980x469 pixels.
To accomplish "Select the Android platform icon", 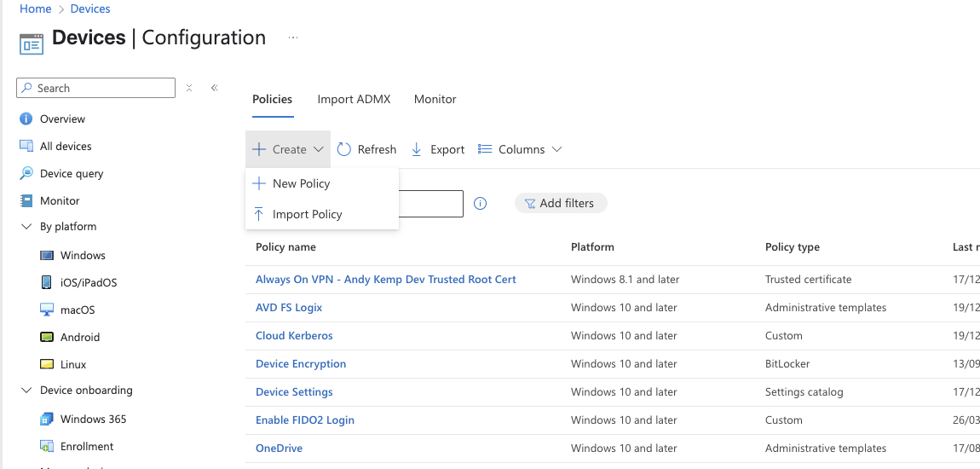I will point(47,337).
